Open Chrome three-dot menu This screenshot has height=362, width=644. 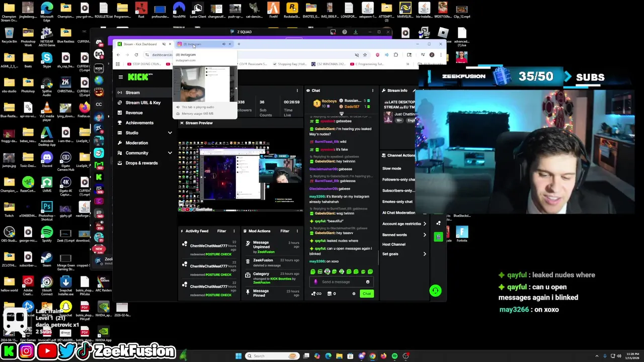tap(440, 55)
